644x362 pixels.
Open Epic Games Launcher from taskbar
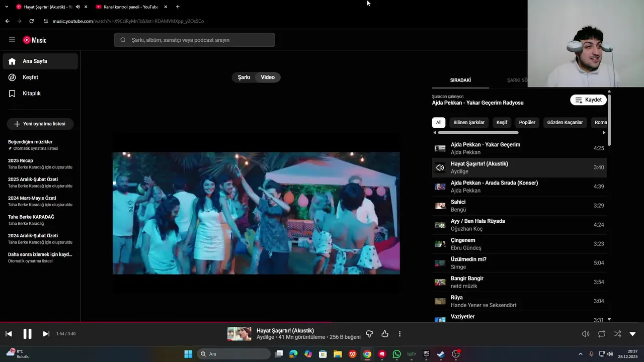click(426, 354)
